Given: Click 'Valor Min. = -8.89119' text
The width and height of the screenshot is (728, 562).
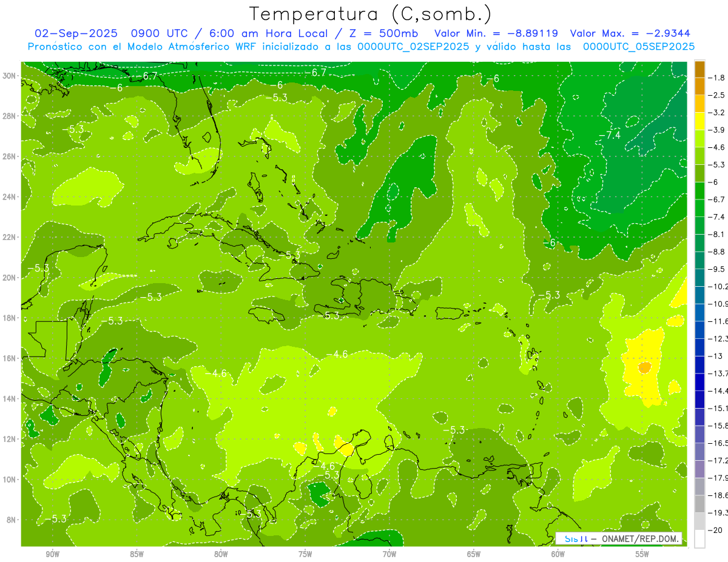Looking at the screenshot, I should coord(497,33).
